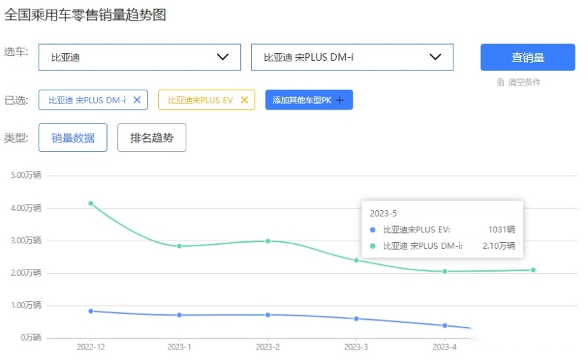Click the 2023-5 tooltip header
This screenshot has height=364, width=588.
click(383, 214)
